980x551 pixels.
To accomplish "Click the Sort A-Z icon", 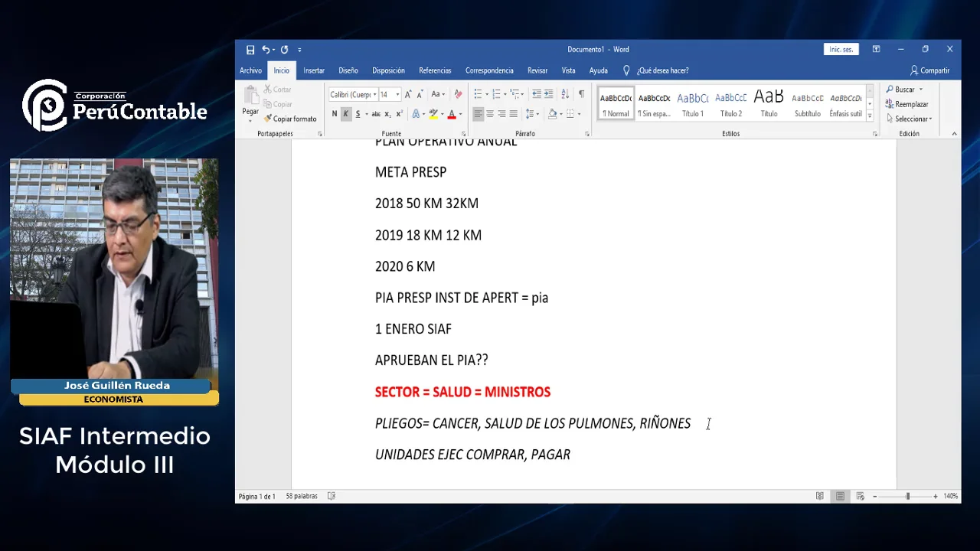I will [x=565, y=94].
